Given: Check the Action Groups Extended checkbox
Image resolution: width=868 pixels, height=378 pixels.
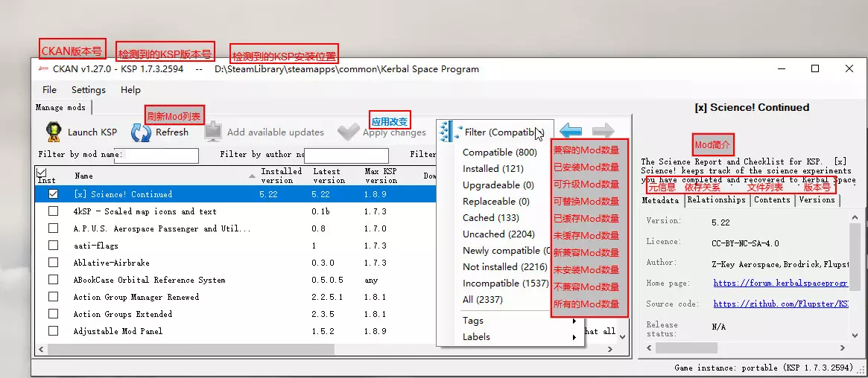Looking at the screenshot, I should pos(53,314).
